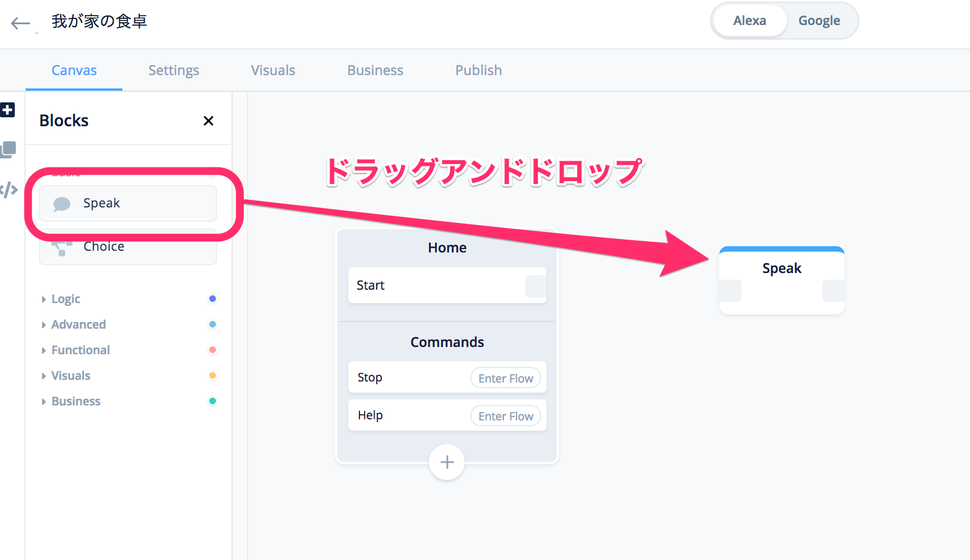Expand the Visuals block category

pyautogui.click(x=70, y=376)
